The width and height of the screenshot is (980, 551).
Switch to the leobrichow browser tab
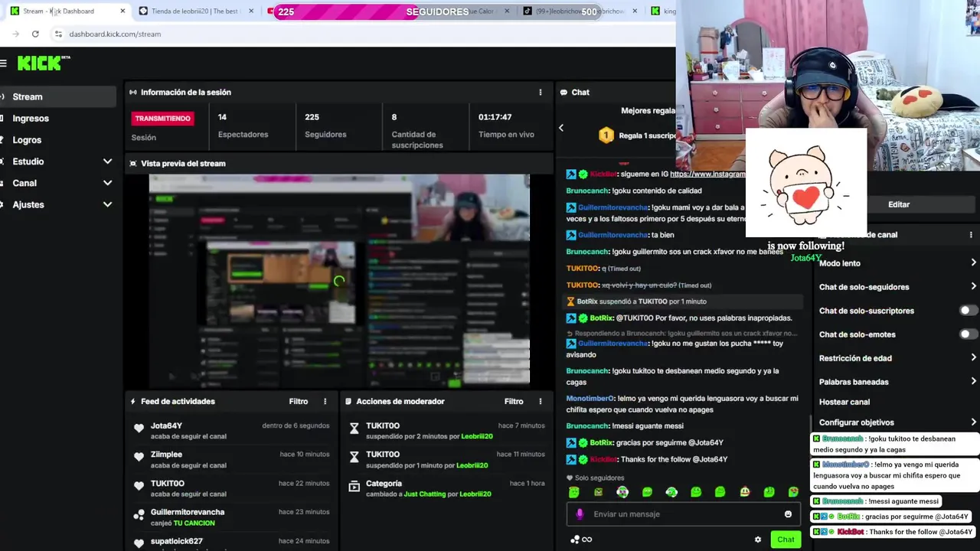580,11
